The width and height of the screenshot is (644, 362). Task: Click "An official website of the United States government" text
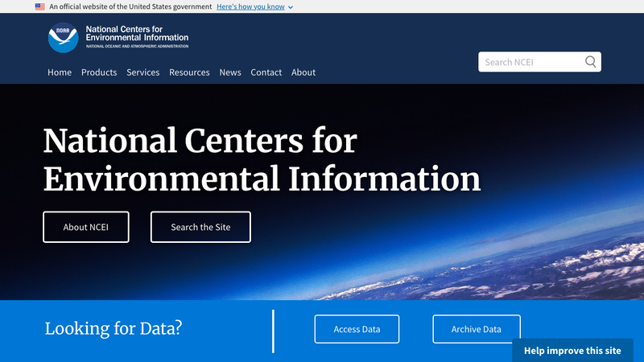pyautogui.click(x=130, y=6)
